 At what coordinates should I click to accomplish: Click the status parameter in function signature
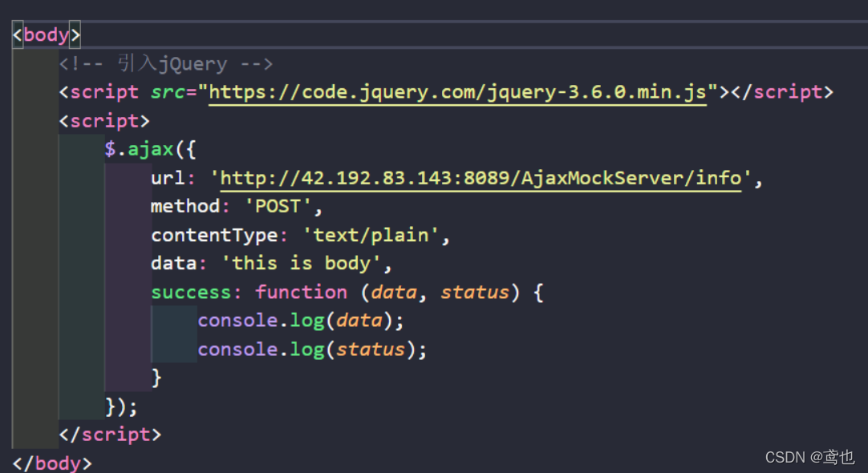[474, 293]
